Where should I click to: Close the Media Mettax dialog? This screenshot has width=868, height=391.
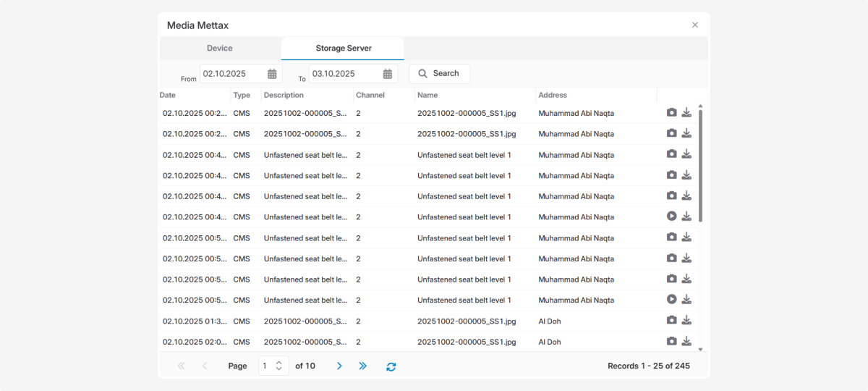point(695,25)
